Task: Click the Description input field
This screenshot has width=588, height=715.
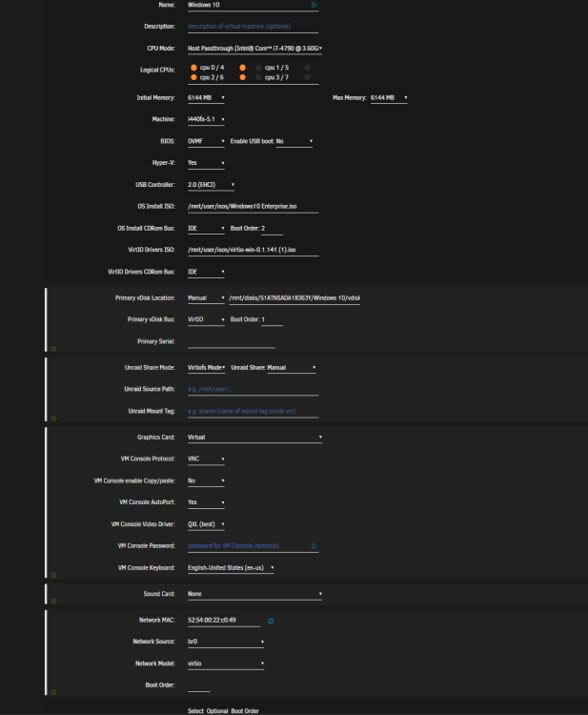Action: click(253, 27)
